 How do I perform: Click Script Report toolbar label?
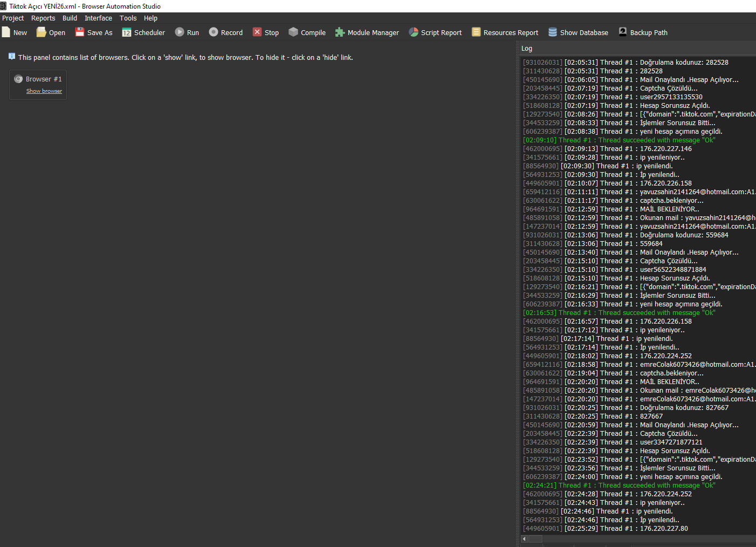click(x=441, y=33)
